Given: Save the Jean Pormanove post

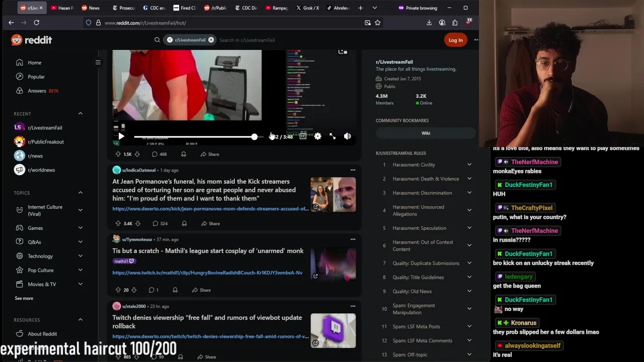Looking at the screenshot, I should 184,223.
